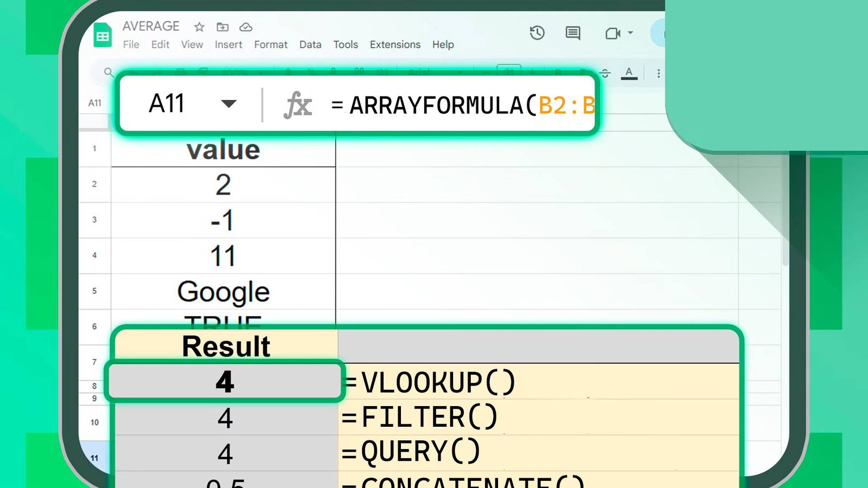Expand the Meet camera dropdown arrow
868x488 pixels.
(630, 33)
